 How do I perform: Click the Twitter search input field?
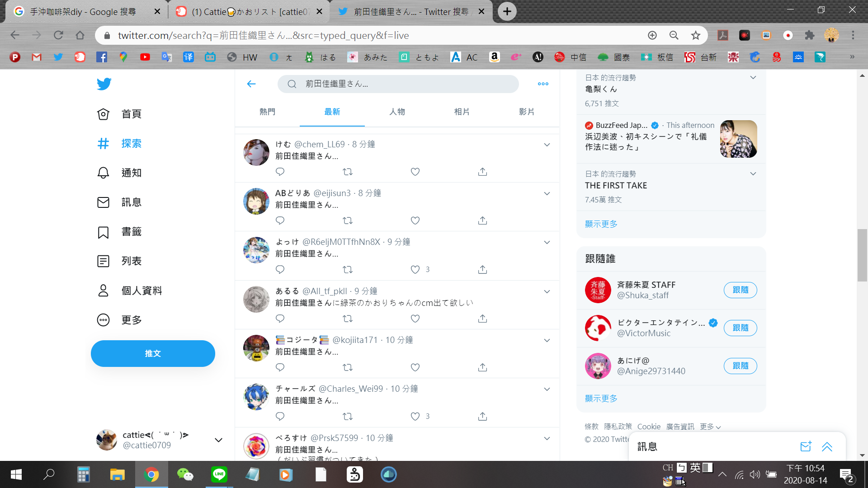click(x=398, y=84)
